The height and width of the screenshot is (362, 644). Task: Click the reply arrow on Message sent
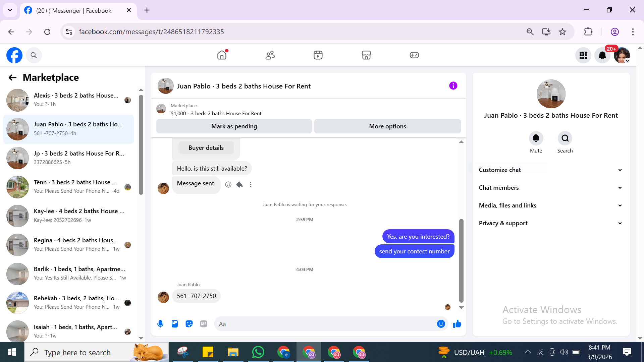pos(239,185)
